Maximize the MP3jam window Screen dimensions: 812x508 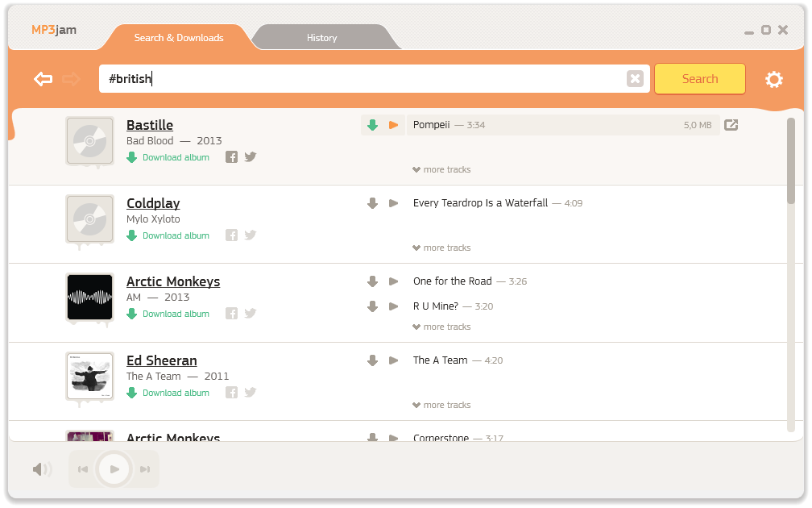[766, 30]
